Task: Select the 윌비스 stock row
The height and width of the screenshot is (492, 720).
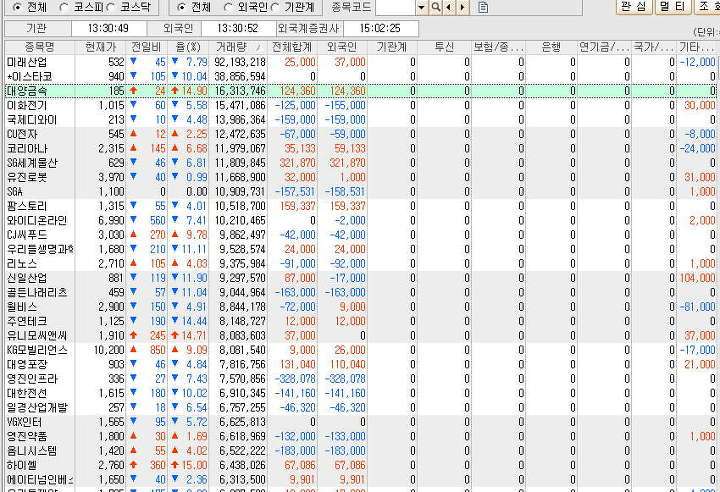Action: (x=360, y=307)
